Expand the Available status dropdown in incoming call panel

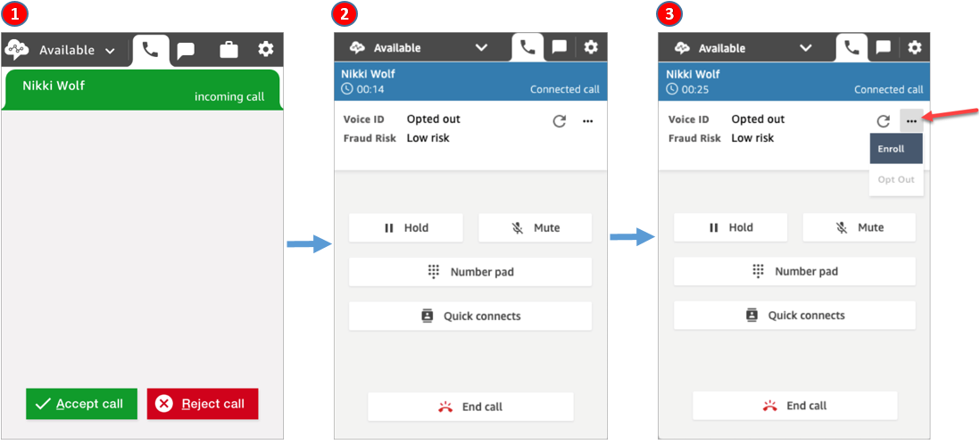tap(77, 51)
